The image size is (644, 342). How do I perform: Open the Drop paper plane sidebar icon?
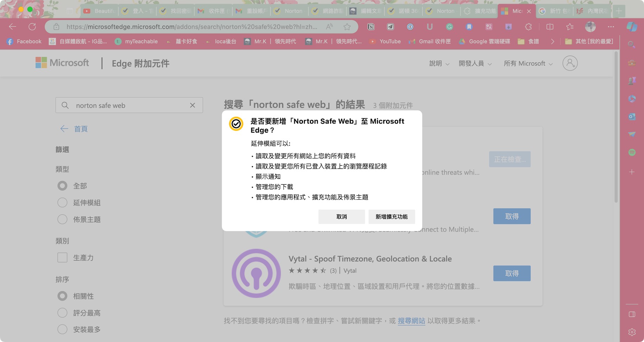click(x=632, y=134)
